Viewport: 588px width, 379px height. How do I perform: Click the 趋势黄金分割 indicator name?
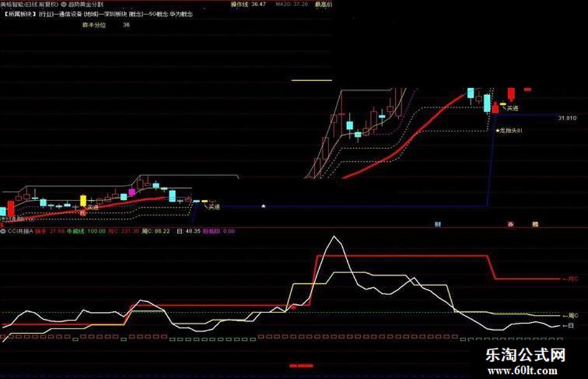point(85,5)
